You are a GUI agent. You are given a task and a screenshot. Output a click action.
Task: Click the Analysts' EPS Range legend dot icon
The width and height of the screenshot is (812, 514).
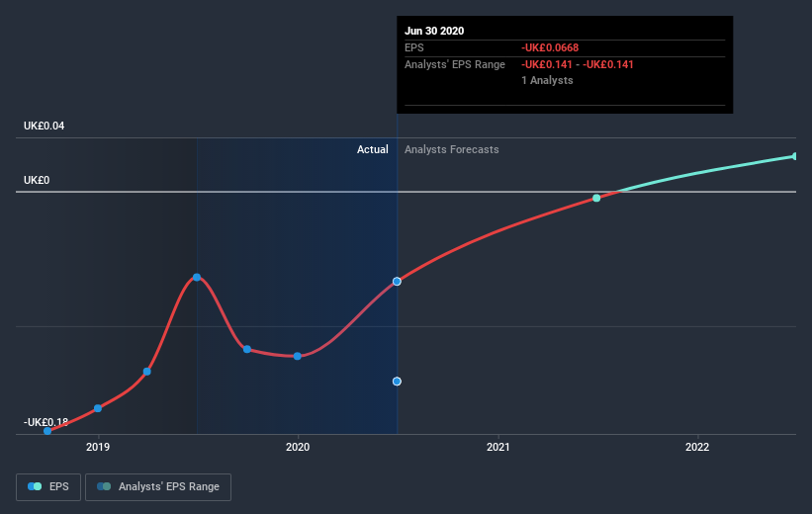pos(104,486)
